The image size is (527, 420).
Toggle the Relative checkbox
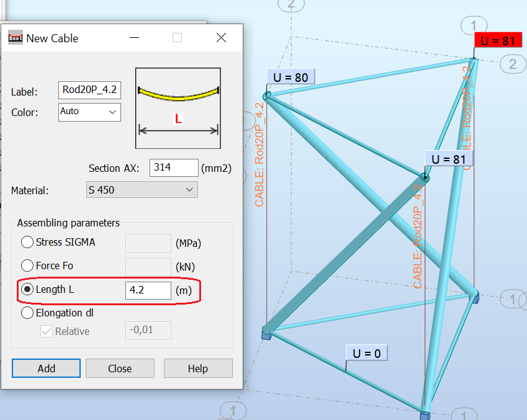coord(47,331)
